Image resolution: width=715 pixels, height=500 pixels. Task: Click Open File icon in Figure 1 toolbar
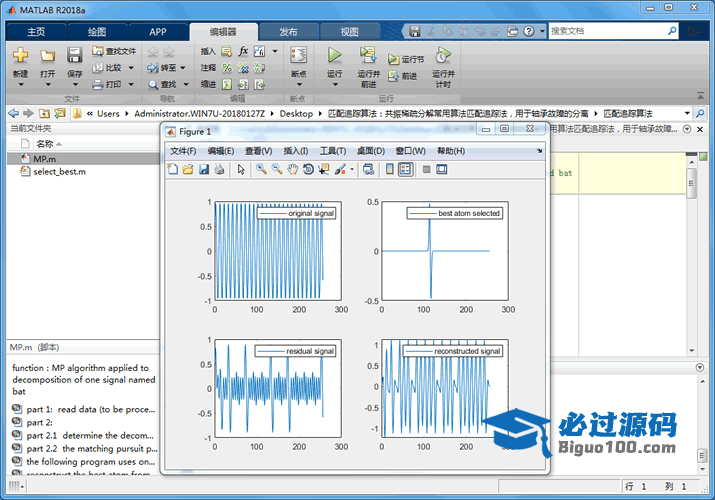click(x=188, y=170)
